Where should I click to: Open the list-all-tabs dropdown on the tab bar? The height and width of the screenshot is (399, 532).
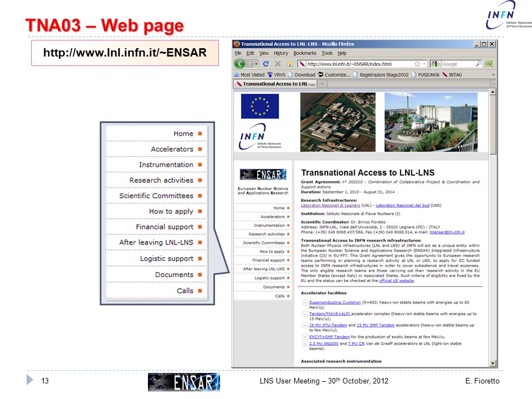click(493, 84)
